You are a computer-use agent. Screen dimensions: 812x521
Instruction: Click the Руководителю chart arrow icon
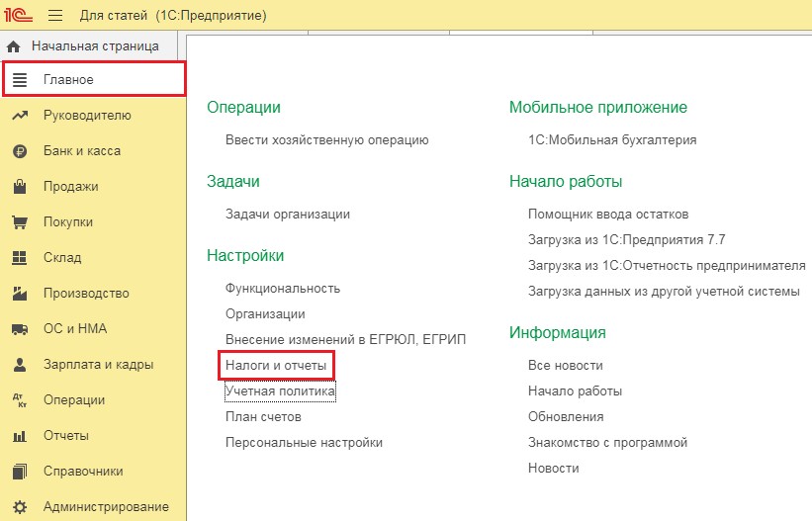[19, 116]
